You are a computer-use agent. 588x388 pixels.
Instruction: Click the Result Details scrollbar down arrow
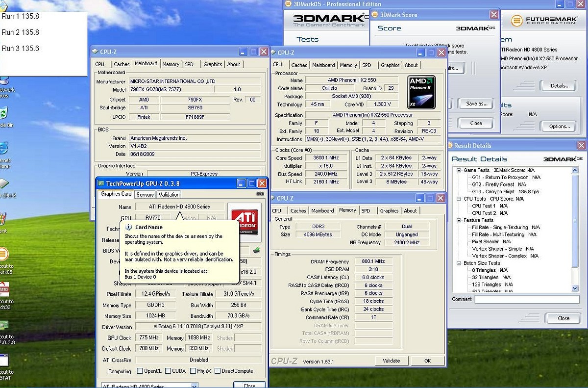pos(575,289)
